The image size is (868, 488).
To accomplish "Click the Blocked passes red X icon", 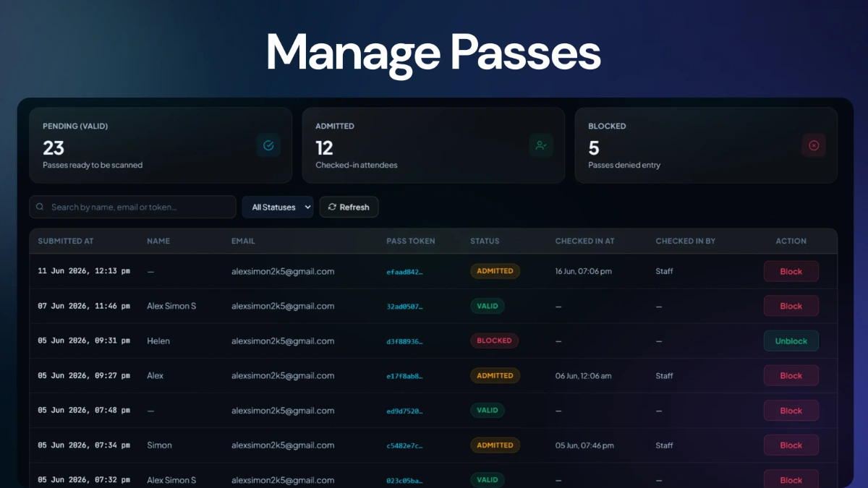I will tap(814, 145).
